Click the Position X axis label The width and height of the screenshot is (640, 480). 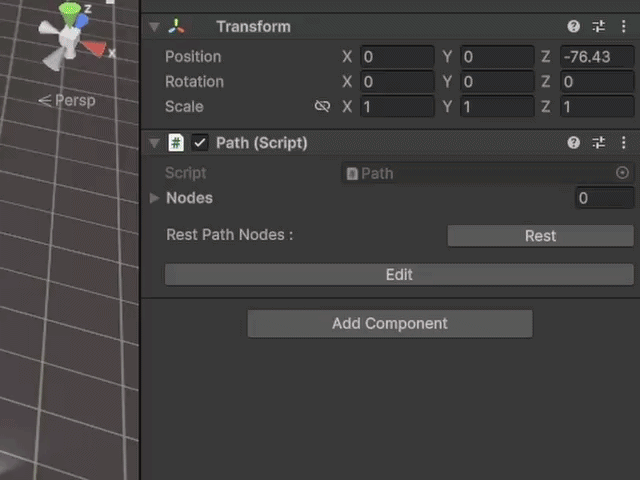[347, 57]
